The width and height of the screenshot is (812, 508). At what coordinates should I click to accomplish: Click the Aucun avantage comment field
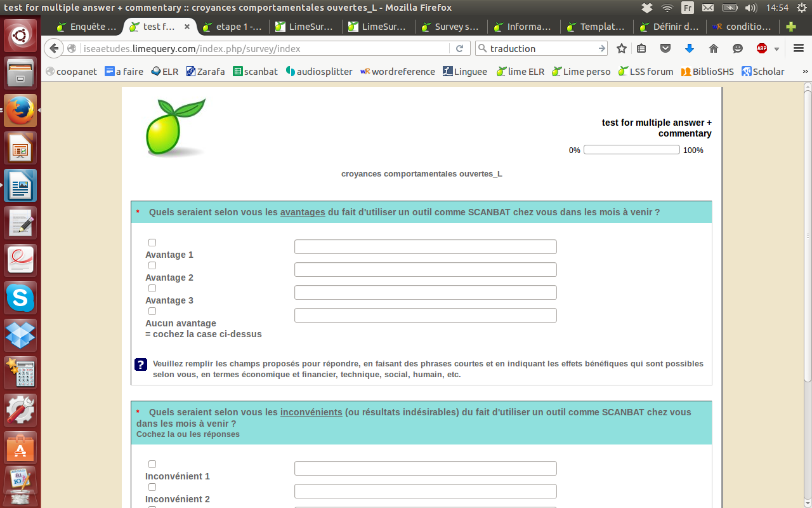click(426, 316)
